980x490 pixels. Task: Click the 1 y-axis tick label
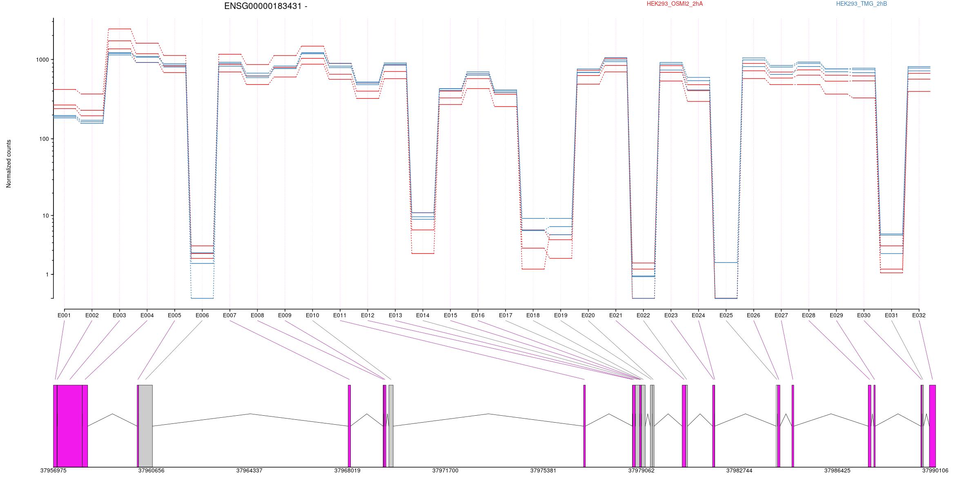[x=47, y=274]
